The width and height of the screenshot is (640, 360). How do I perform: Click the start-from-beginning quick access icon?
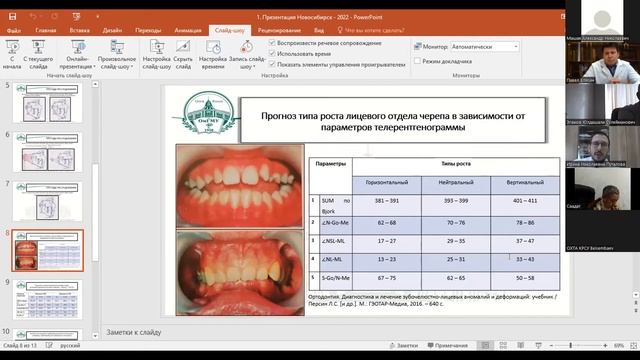(x=76, y=17)
